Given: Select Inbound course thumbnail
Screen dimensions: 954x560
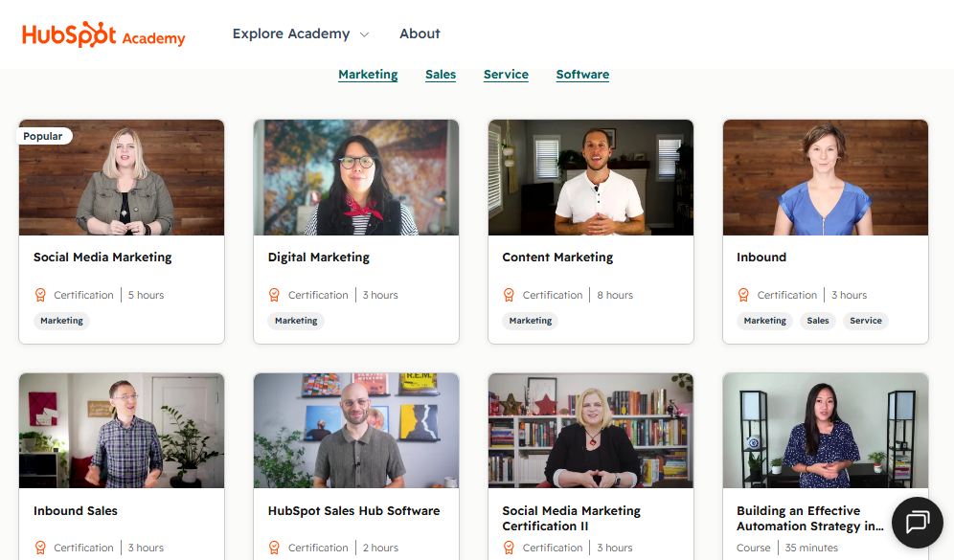Looking at the screenshot, I should 826,177.
